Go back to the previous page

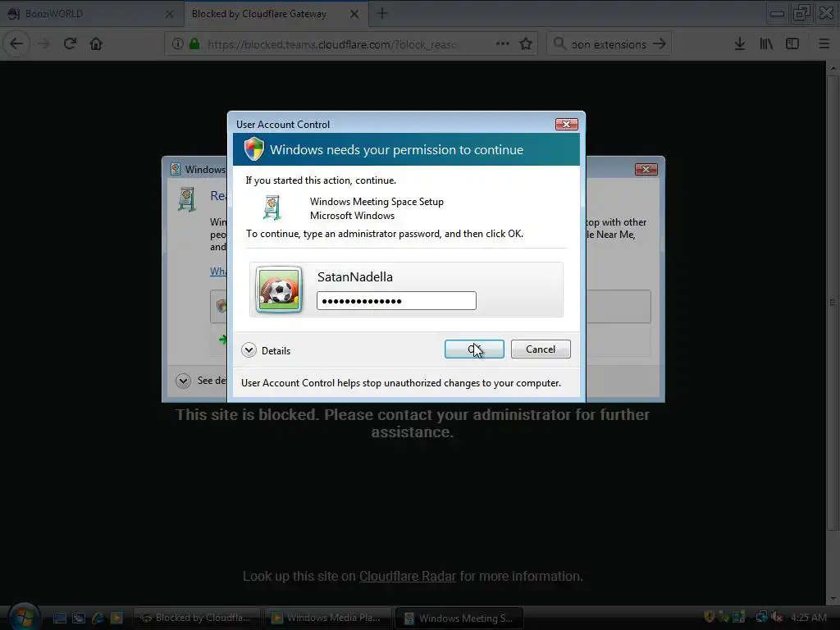16,44
